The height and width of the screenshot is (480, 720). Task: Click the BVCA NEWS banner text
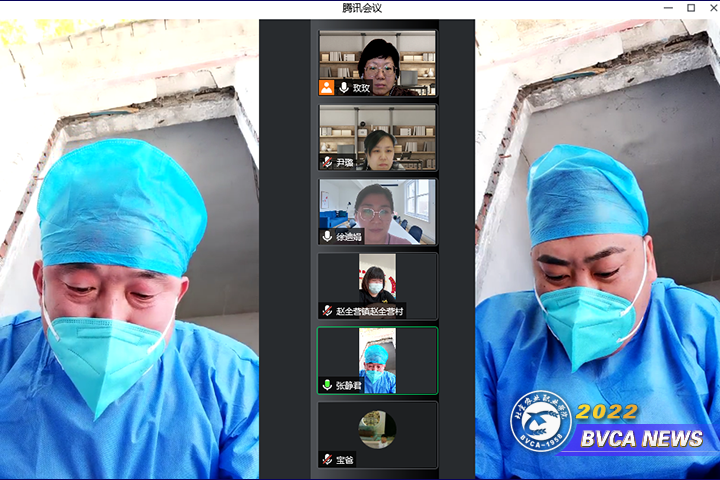pyautogui.click(x=644, y=438)
